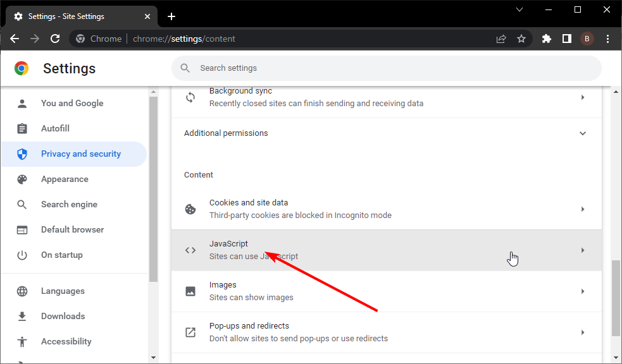
Task: Open Cookies and site data settings
Action: point(387,209)
